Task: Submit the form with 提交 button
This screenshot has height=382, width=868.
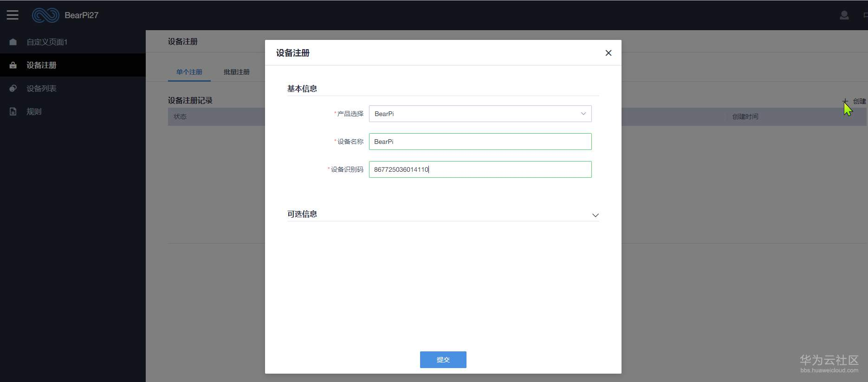Action: 443,360
